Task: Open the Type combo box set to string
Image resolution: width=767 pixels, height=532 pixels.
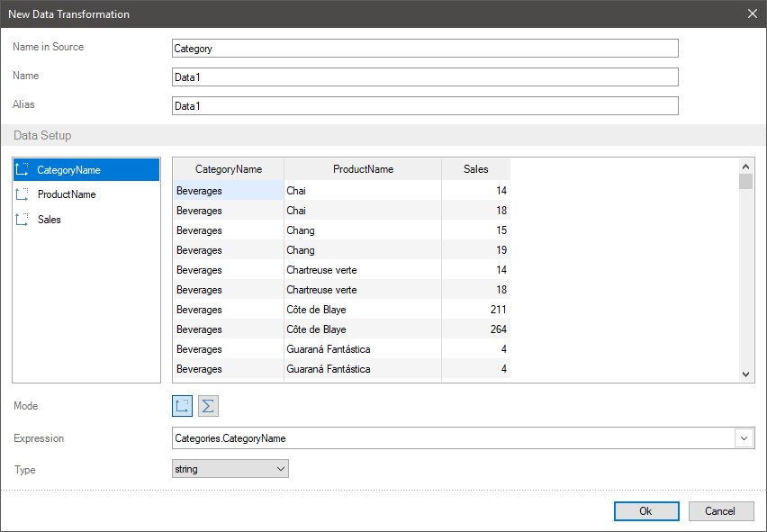Action: [x=230, y=469]
